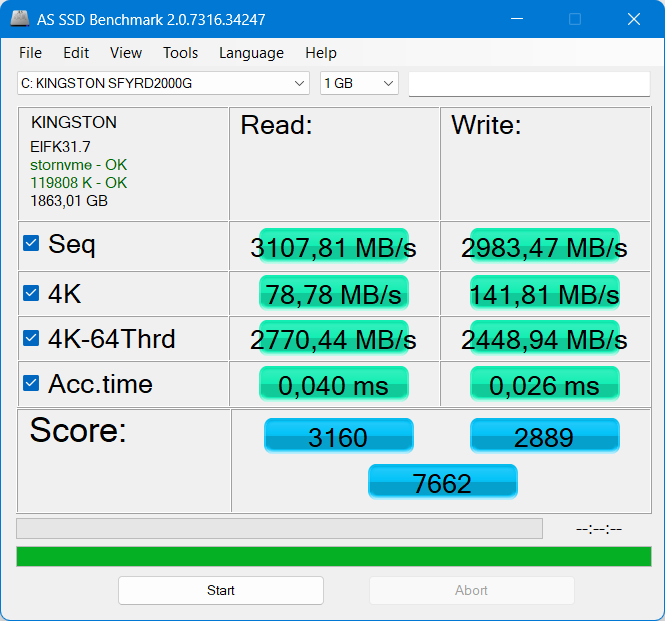Uncheck the 4K test checkbox

[x=31, y=293]
